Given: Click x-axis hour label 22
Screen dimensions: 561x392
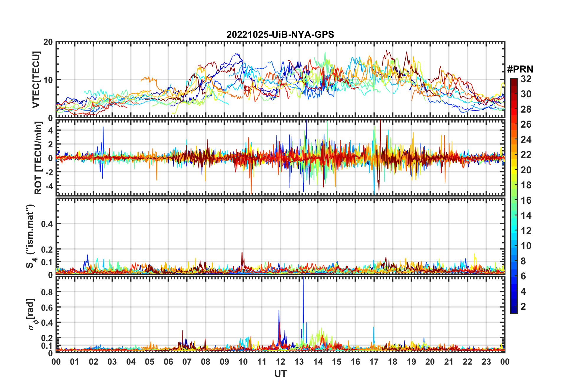Looking at the screenshot, I should click(x=467, y=362).
